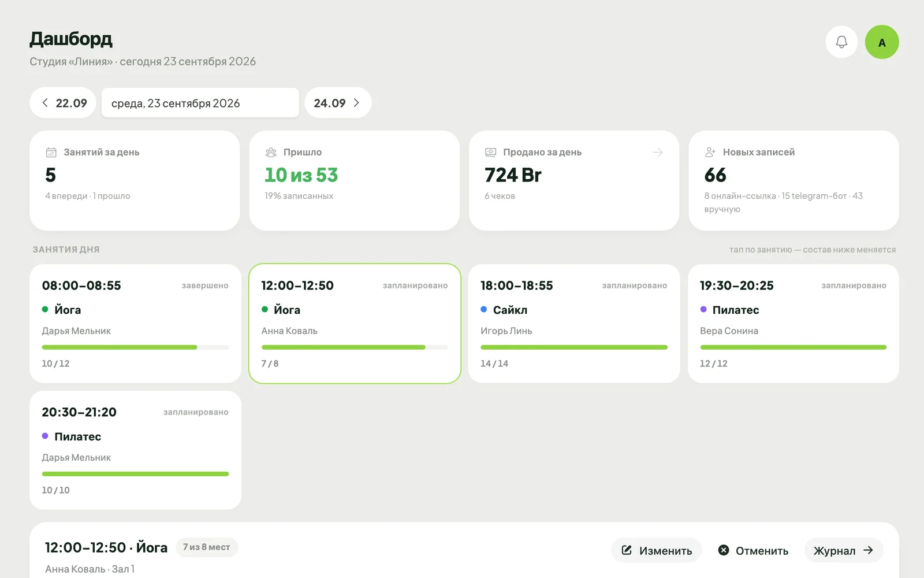Click the right chevron beside 24.09
The height and width of the screenshot is (578, 924).
[x=356, y=102]
